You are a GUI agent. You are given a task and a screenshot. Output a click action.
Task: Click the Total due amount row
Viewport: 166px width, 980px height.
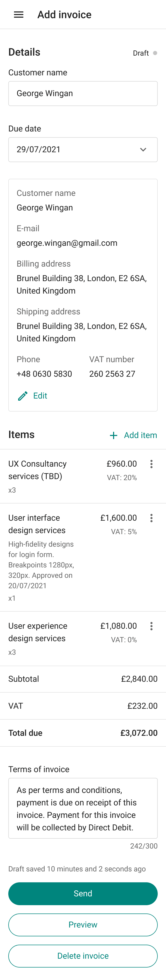pyautogui.click(x=83, y=733)
